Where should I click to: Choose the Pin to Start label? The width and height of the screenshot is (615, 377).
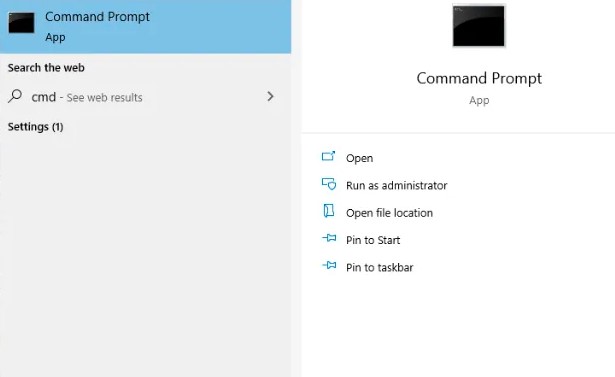(373, 240)
